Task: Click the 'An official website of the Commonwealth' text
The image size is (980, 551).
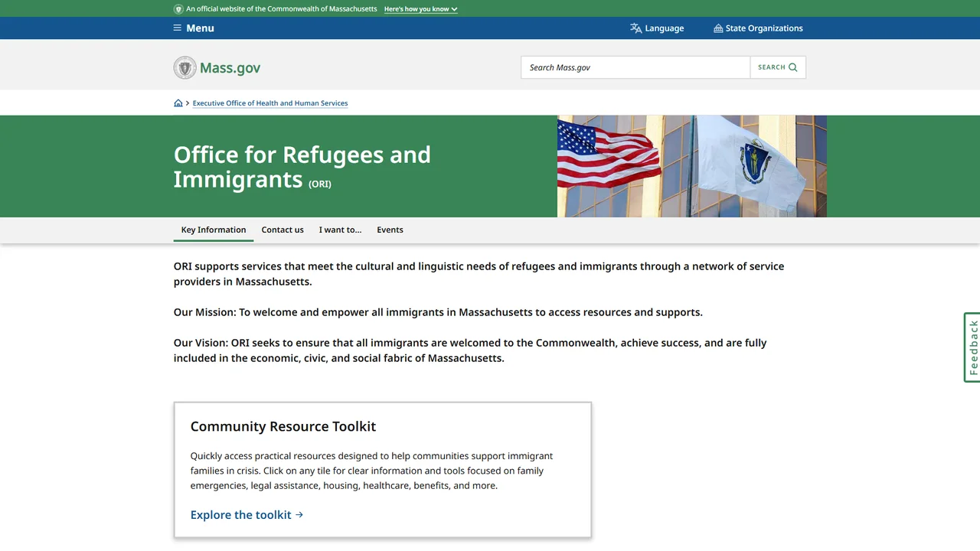Action: click(282, 9)
